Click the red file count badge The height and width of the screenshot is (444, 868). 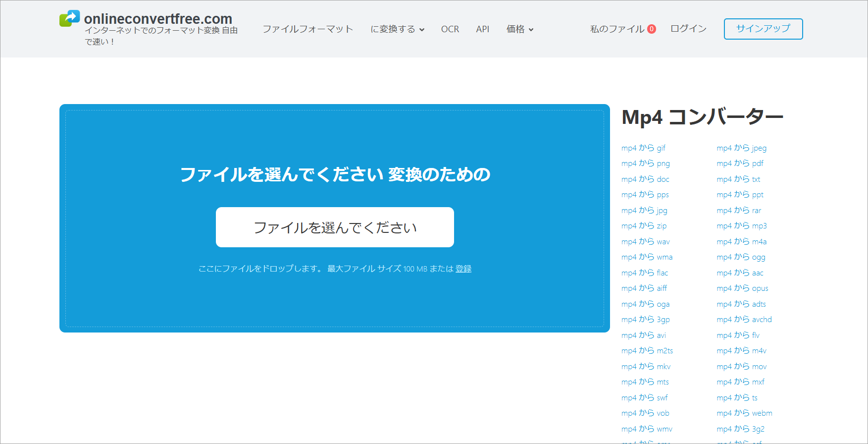(x=652, y=29)
